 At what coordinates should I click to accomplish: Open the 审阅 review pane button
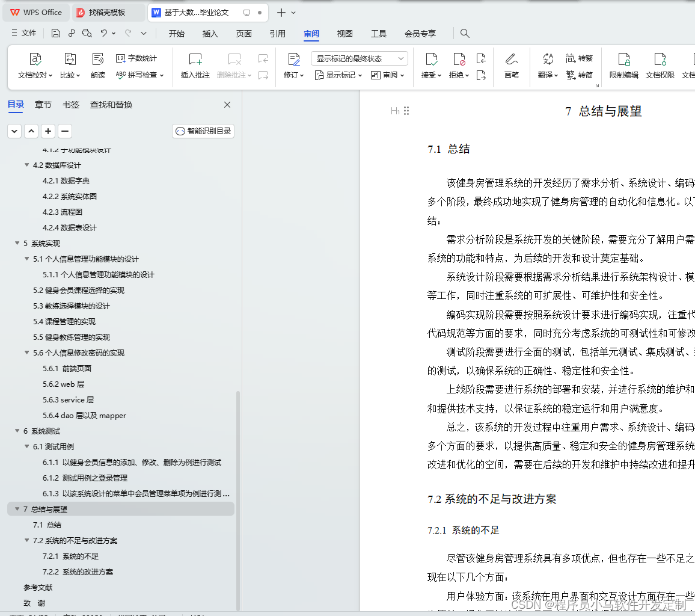coord(387,75)
